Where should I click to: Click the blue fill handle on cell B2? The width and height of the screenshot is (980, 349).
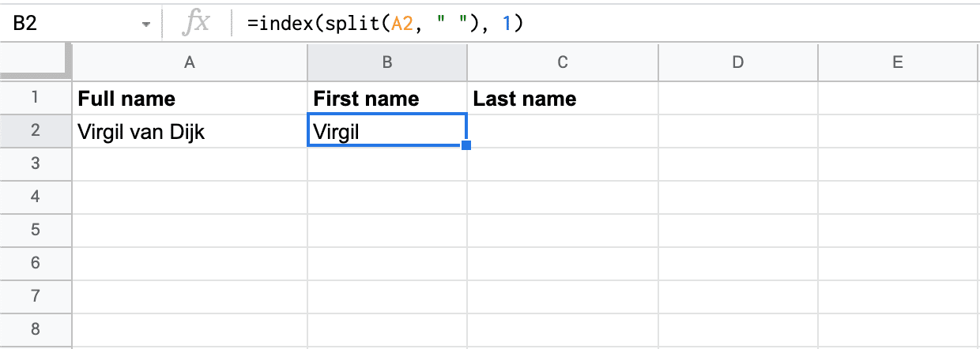click(x=466, y=146)
